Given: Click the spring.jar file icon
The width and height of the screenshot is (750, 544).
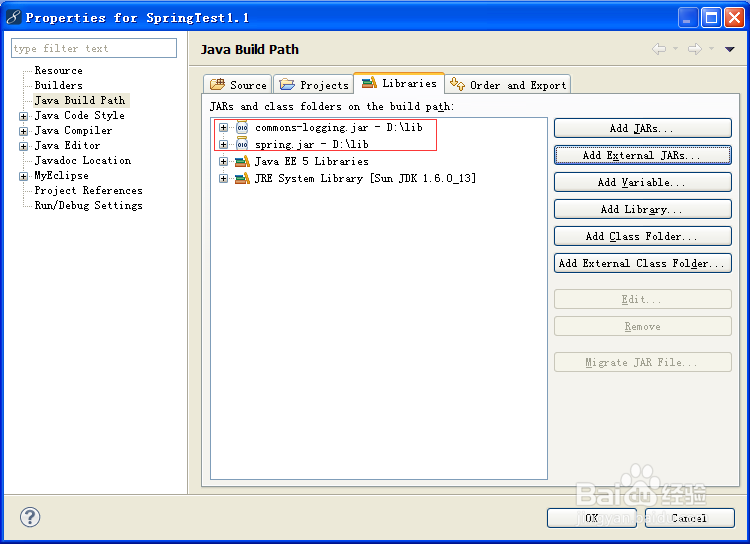Looking at the screenshot, I should click(242, 144).
